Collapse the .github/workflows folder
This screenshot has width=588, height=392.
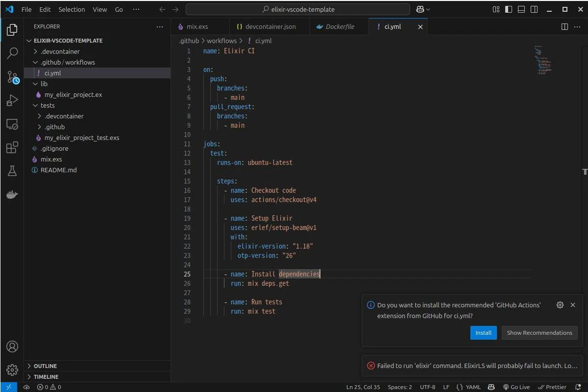(35, 62)
